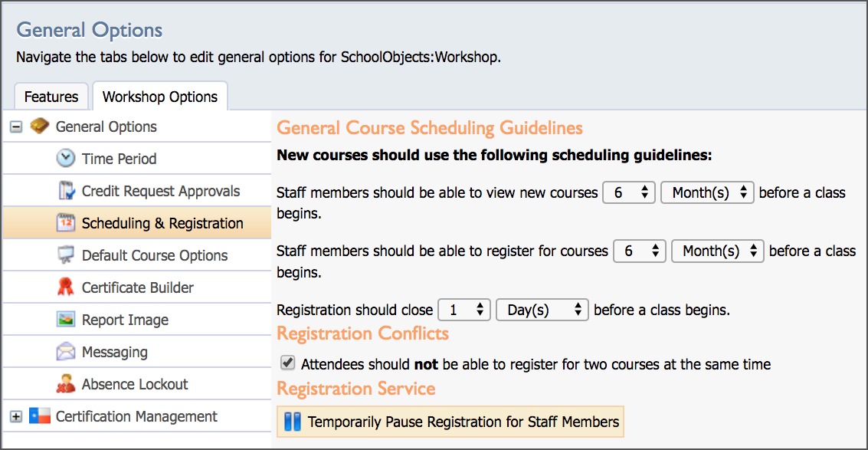Click the Certificate Builder ribbon icon
Screen dimensions: 868x450
pos(66,287)
